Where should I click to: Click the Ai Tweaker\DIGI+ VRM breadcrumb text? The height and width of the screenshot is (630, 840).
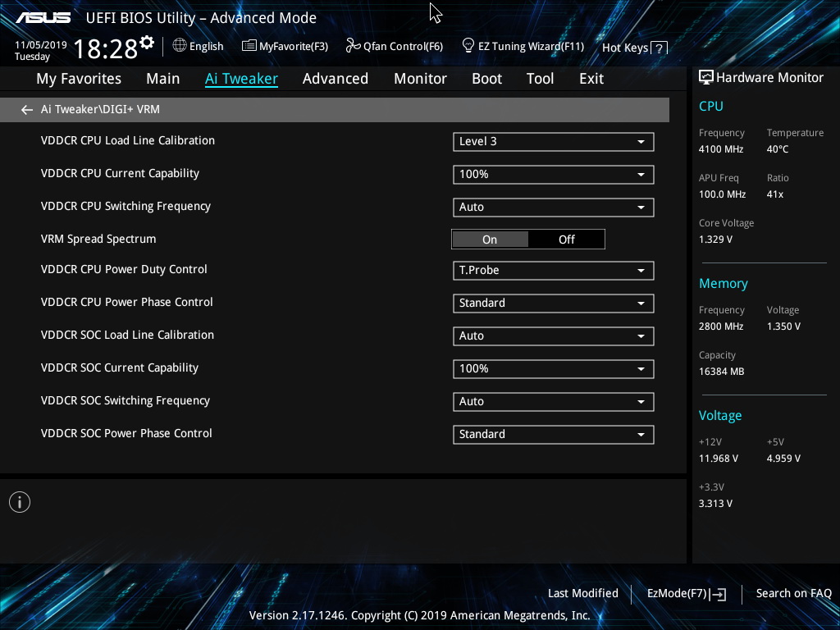click(x=100, y=109)
